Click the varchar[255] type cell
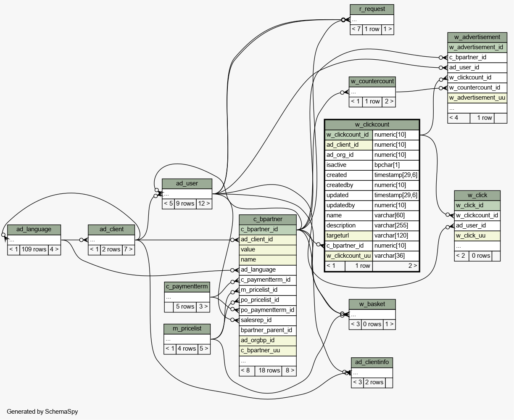Screen dimensions: 514x420 point(396,225)
